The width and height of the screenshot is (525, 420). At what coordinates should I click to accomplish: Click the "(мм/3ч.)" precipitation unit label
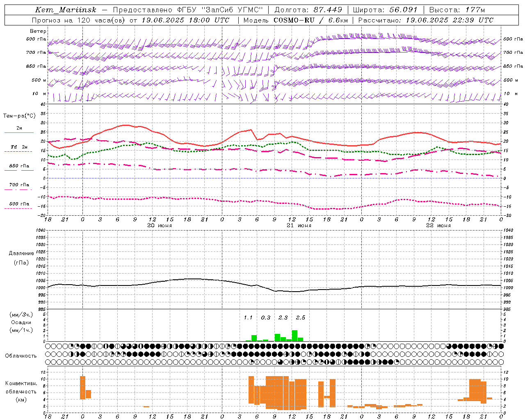[21, 315]
